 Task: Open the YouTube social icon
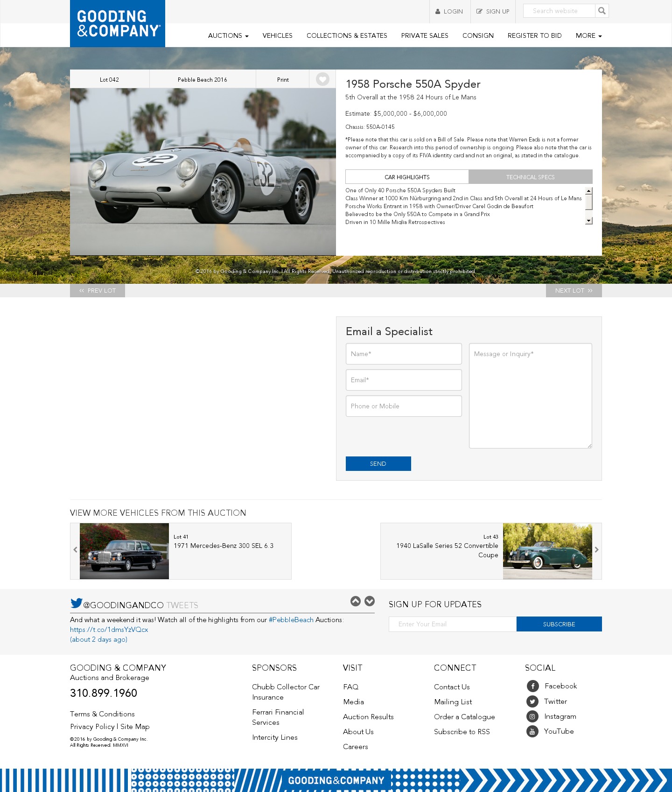pyautogui.click(x=532, y=731)
